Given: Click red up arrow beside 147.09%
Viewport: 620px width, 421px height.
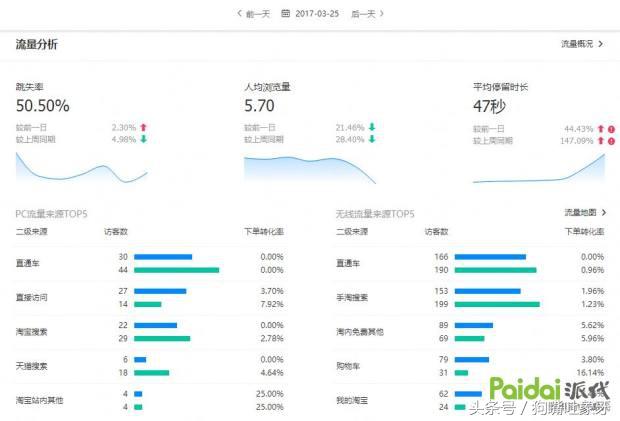Looking at the screenshot, I should tap(601, 140).
